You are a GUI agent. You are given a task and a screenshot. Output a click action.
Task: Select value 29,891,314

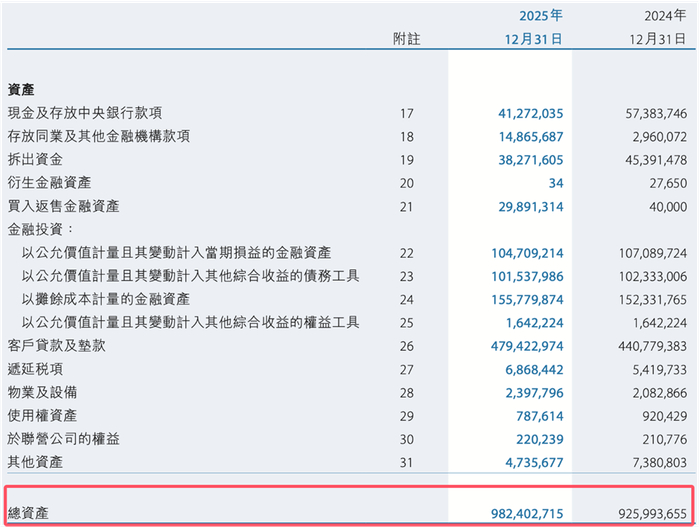(x=530, y=207)
